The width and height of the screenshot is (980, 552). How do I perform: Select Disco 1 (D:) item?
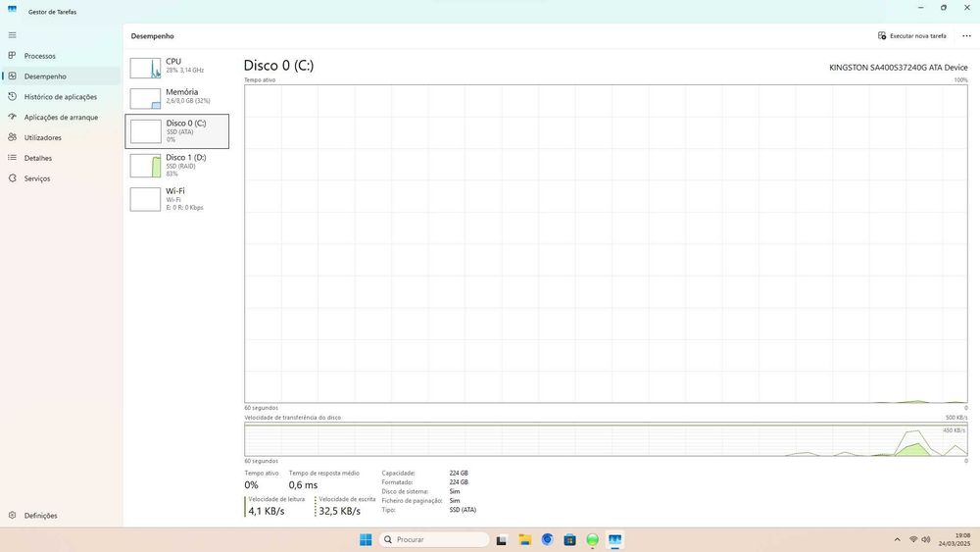tap(176, 166)
